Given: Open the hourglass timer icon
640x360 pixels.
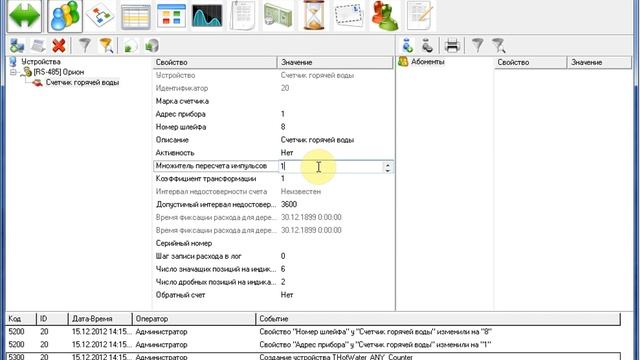Looking at the screenshot, I should pos(314,16).
